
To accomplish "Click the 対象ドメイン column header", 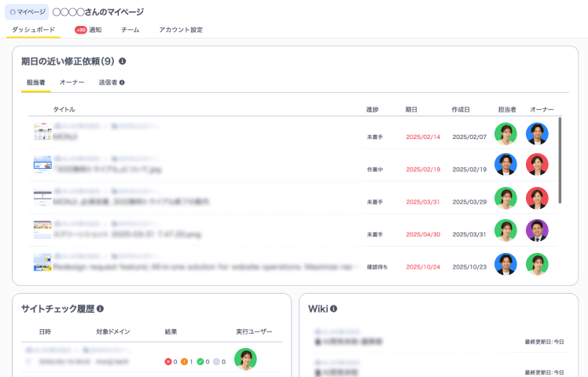I will 113,331.
